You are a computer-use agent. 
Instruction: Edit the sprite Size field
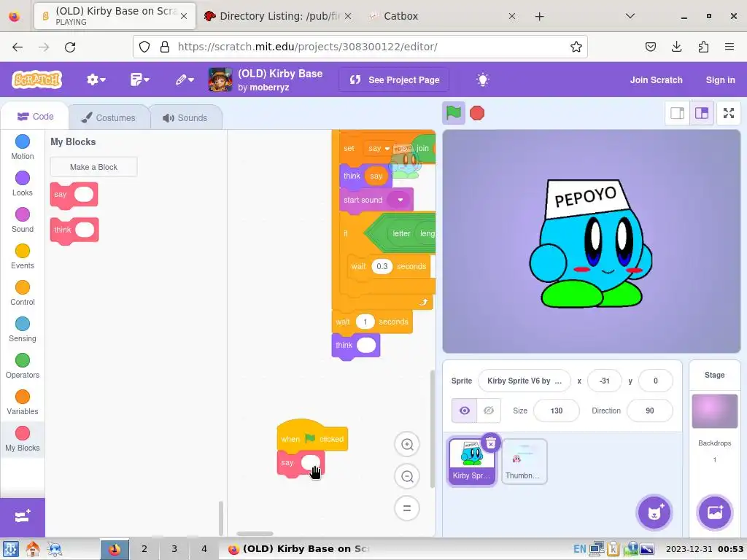(x=556, y=411)
